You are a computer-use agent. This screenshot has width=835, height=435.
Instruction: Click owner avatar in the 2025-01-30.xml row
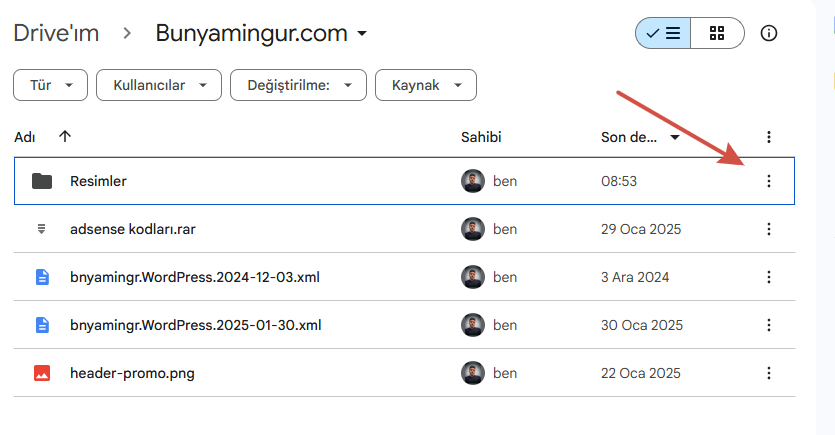472,325
